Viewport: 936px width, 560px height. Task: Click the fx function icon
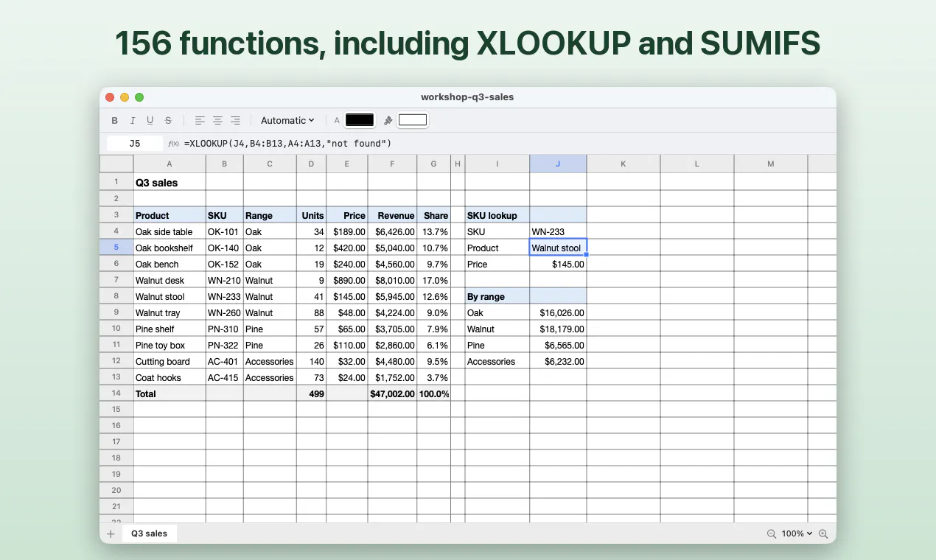click(x=173, y=144)
